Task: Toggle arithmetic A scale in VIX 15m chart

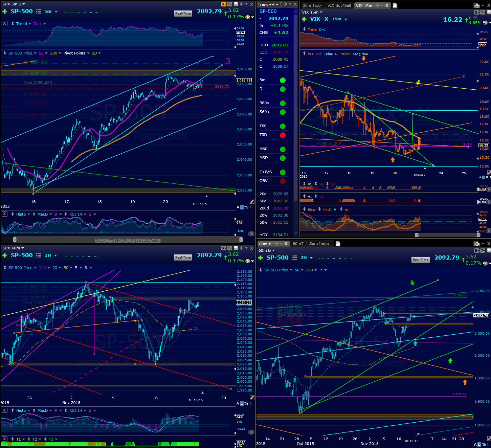Action: point(480,177)
